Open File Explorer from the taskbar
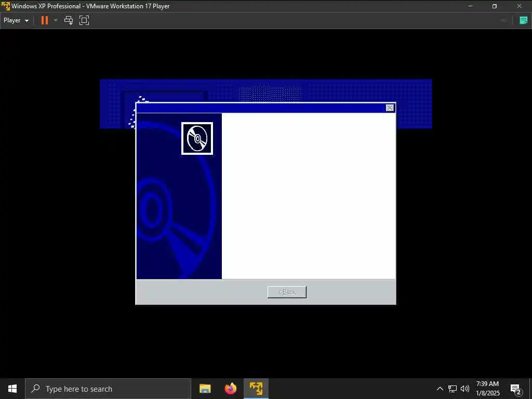Viewport: 532px width, 399px height. pyautogui.click(x=205, y=389)
